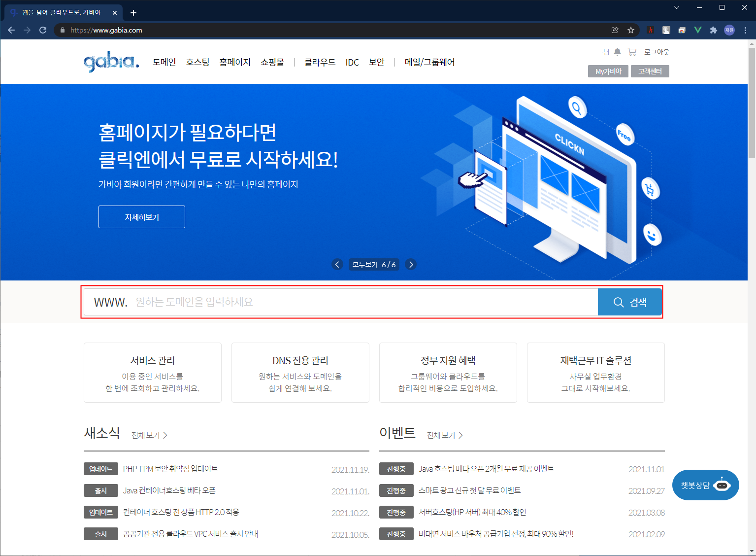Open 스마트 광고 신규 첫 달 무료 event

(x=469, y=490)
